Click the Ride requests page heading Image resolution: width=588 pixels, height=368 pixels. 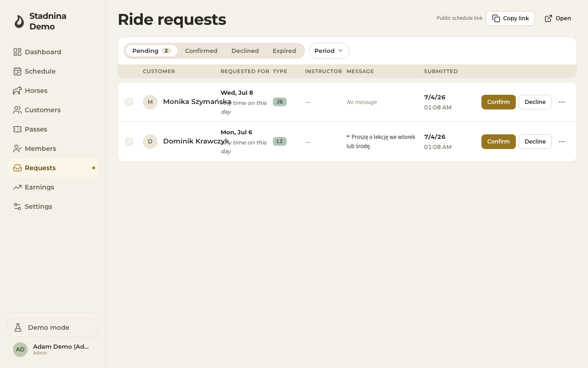tap(172, 19)
